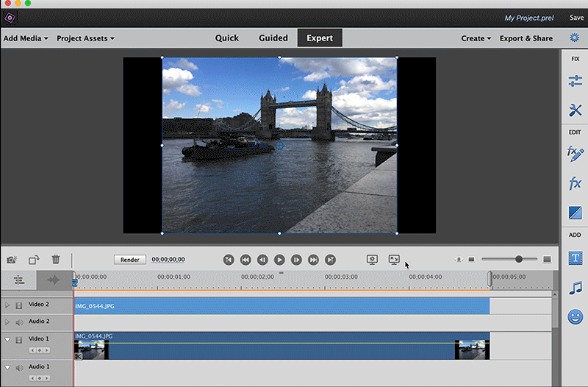Screen dimensions: 588x387
Task: Click Export & Share
Action: pyautogui.click(x=526, y=38)
